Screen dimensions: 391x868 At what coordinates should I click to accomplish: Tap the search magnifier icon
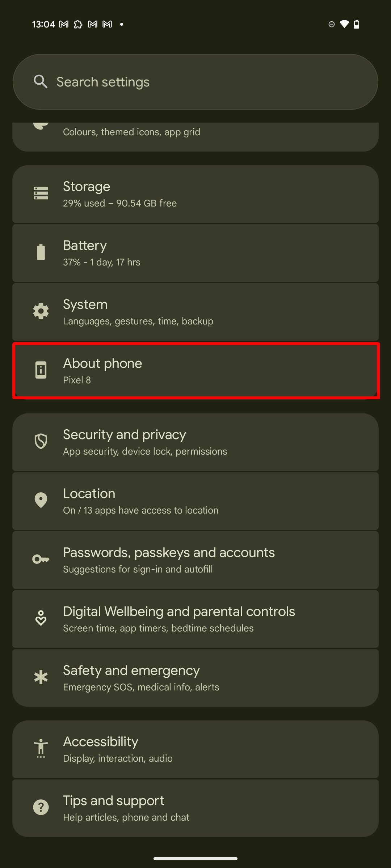point(41,82)
